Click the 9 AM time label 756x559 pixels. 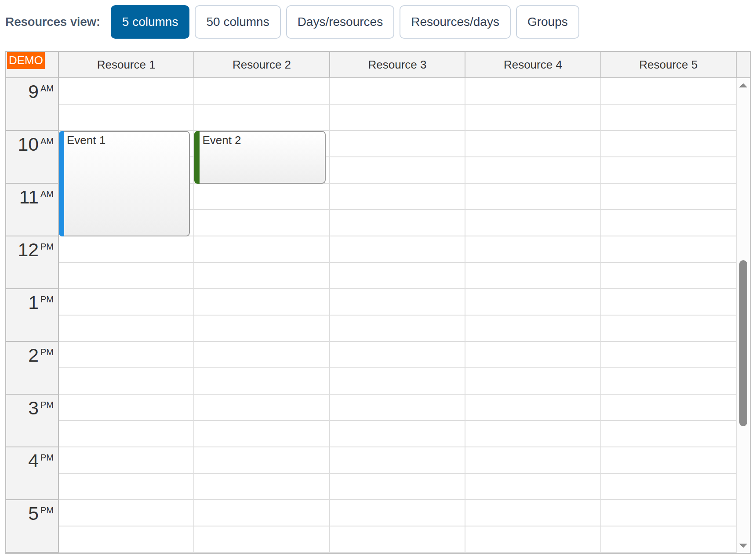[x=32, y=104]
